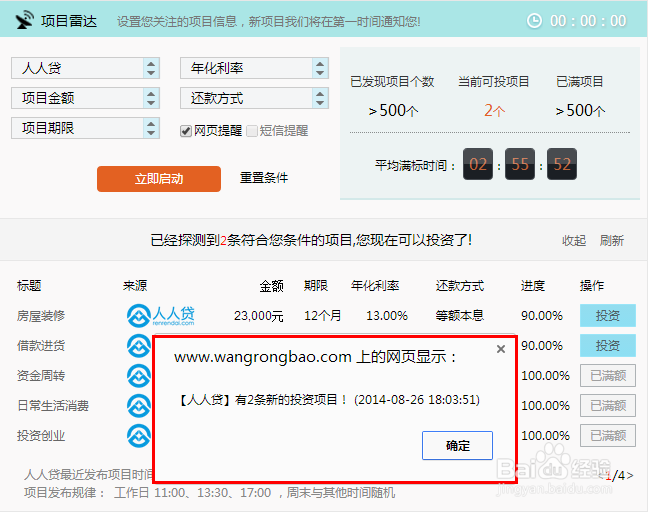Click 已满额 button in the 投资创业 row
The image size is (648, 512).
[608, 436]
